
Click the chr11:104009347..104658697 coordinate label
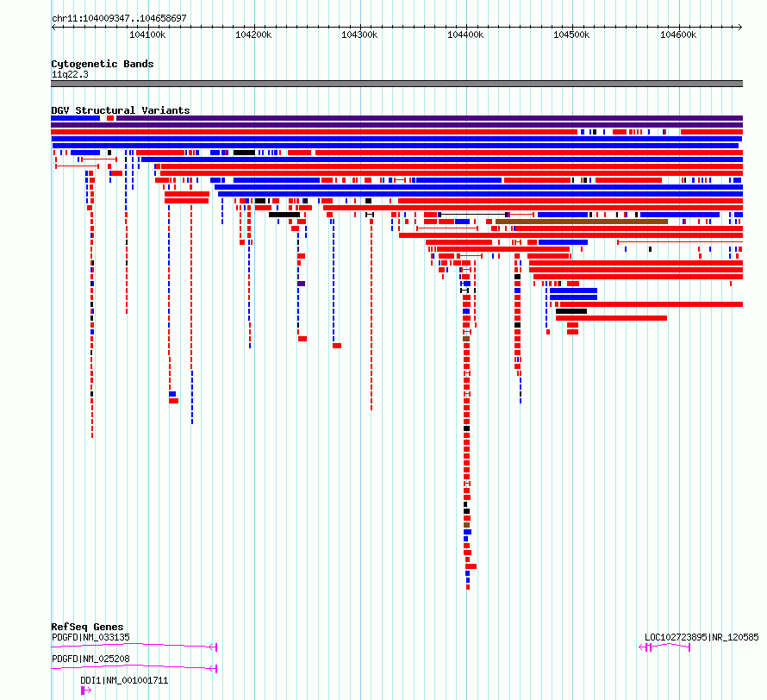click(119, 18)
